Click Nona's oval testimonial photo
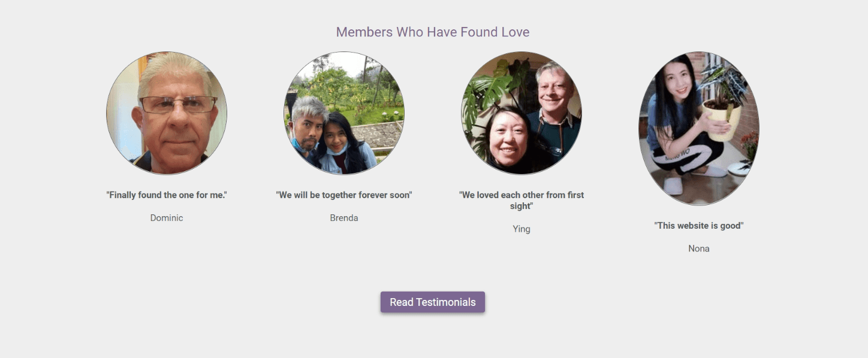This screenshot has height=358, width=868. 699,129
